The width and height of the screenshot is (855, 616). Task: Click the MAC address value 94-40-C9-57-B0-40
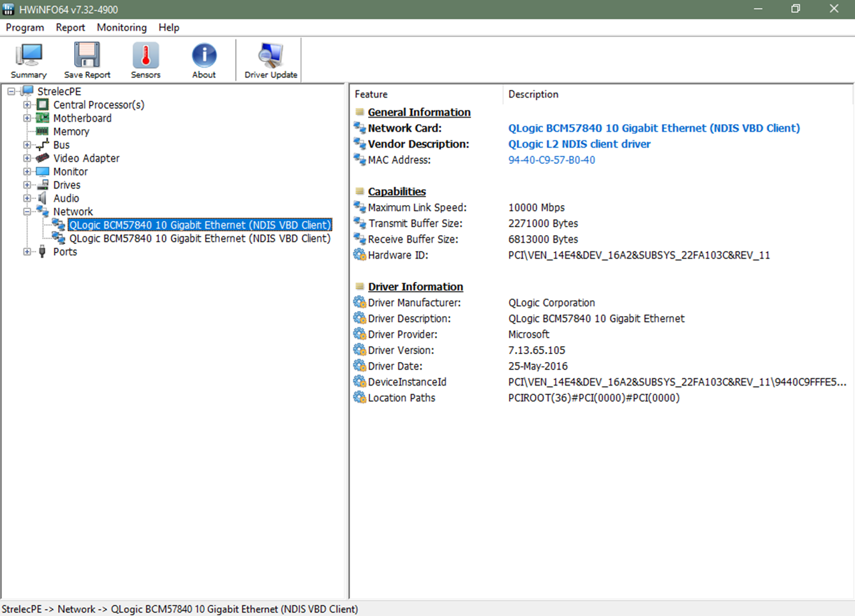[x=551, y=160]
